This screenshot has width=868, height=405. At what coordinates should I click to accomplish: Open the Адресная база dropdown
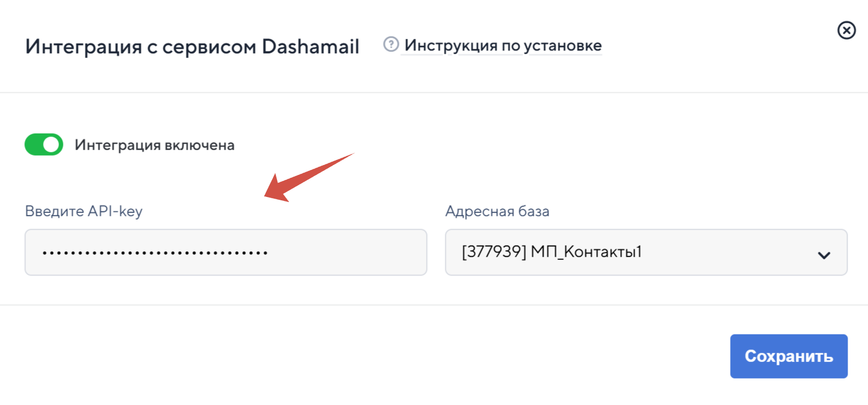pos(646,252)
